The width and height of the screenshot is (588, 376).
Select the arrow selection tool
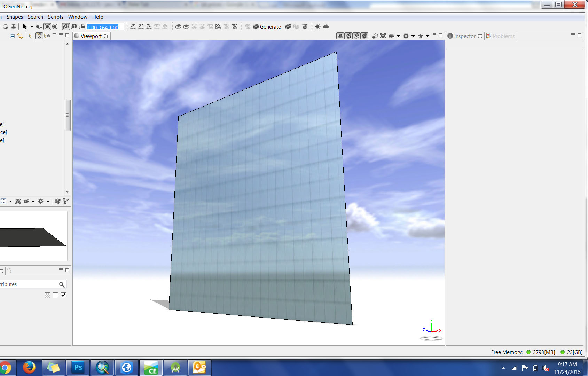coord(24,26)
